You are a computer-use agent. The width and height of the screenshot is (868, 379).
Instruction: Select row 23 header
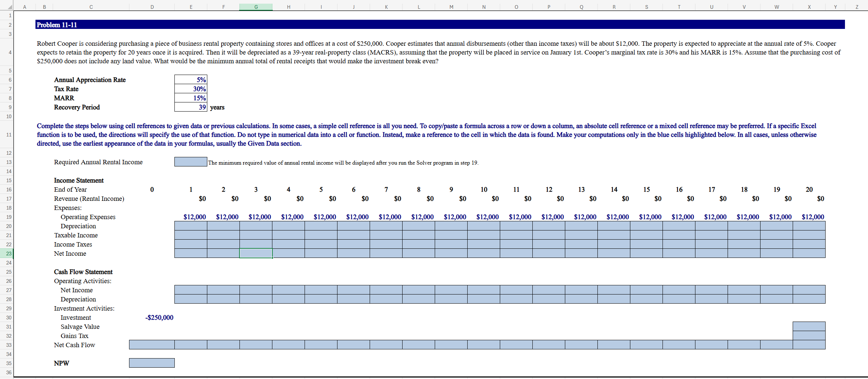[x=9, y=253]
